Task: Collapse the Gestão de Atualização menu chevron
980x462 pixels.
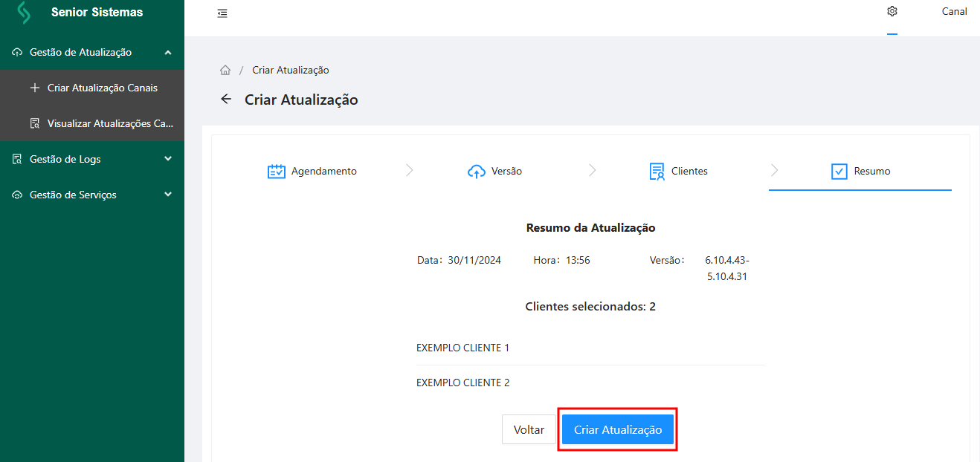Action: [x=168, y=52]
